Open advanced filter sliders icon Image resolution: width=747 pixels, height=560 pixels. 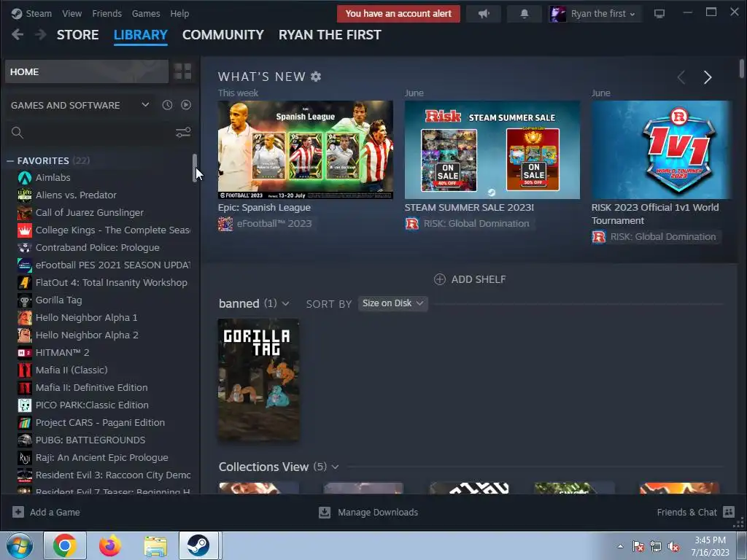point(183,133)
